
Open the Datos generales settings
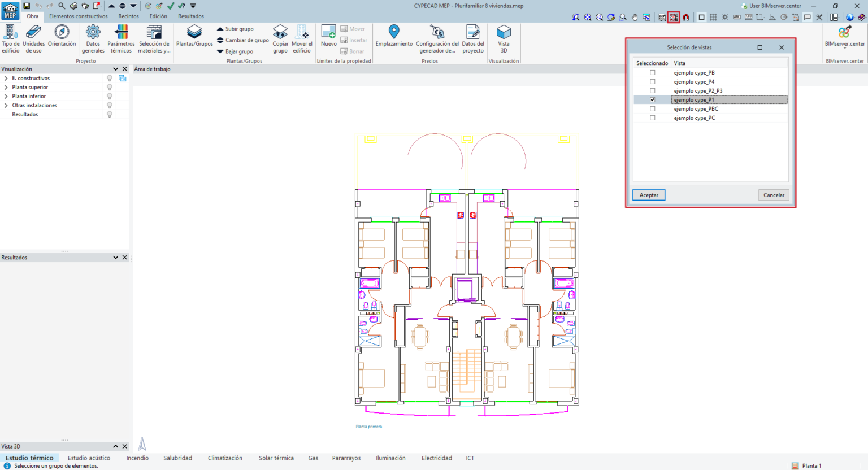point(93,38)
